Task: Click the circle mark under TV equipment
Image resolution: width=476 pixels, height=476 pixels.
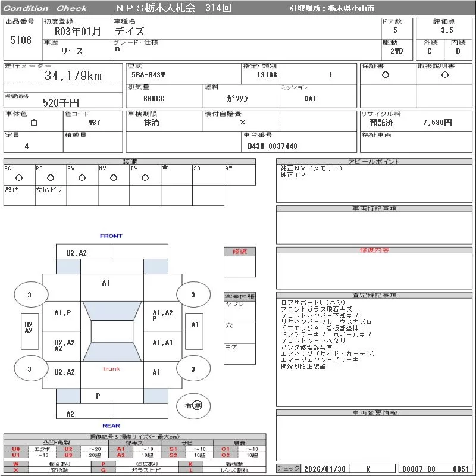Action: point(145,177)
